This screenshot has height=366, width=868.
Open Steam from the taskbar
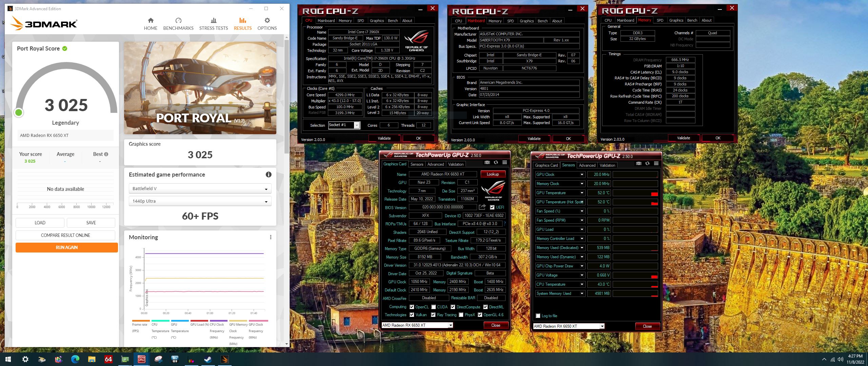tap(208, 359)
